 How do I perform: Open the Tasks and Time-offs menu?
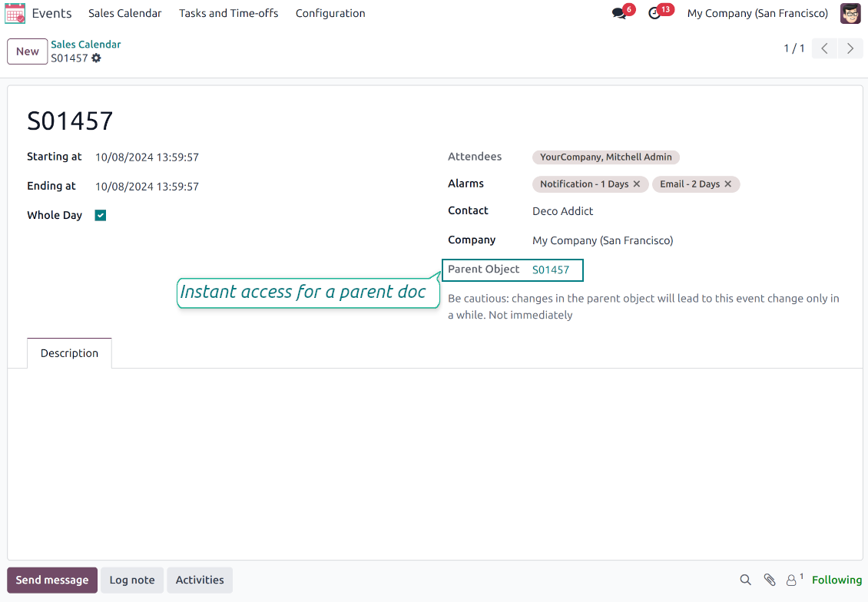[229, 13]
